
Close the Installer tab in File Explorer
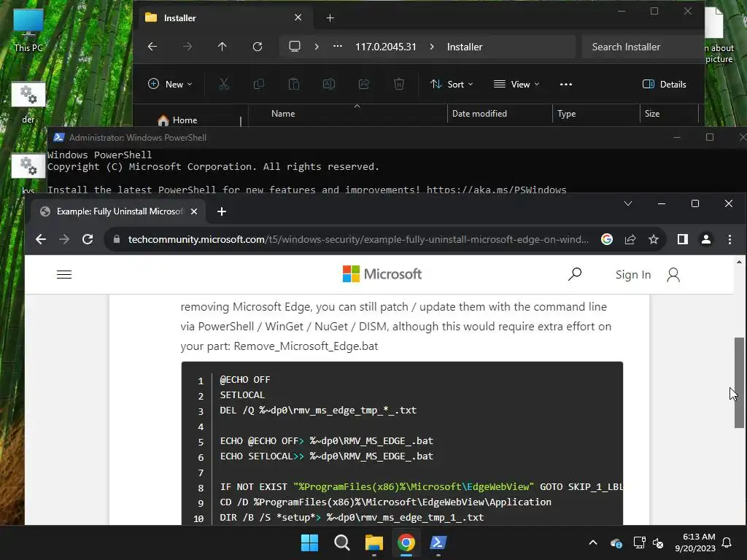[298, 17]
